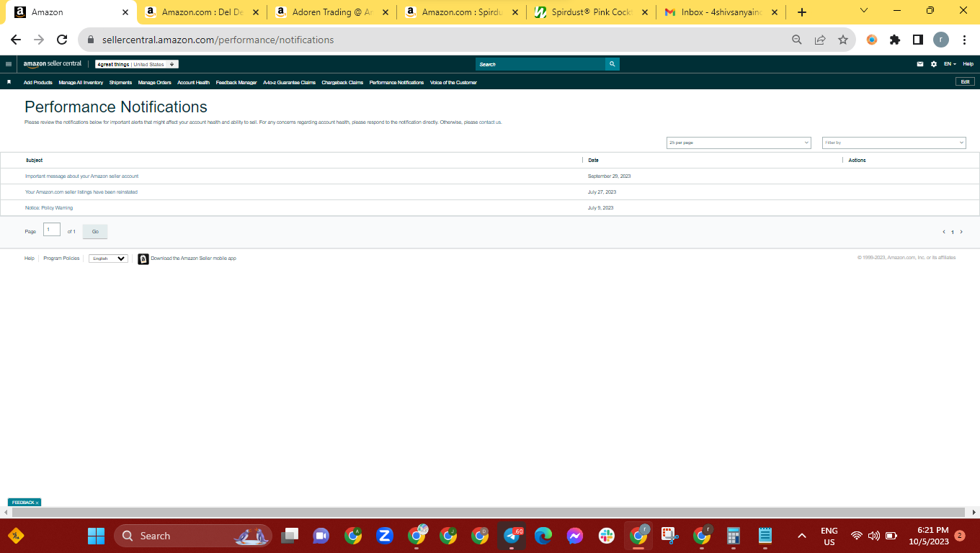
Task: Click the share page icon in the address bar
Action: (820, 40)
